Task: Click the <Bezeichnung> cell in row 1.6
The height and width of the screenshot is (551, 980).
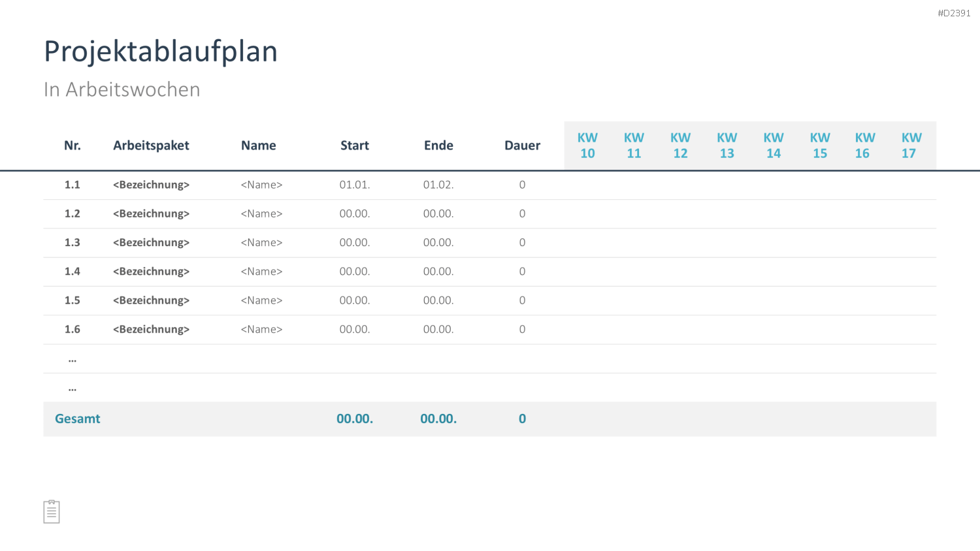Action: pos(151,329)
